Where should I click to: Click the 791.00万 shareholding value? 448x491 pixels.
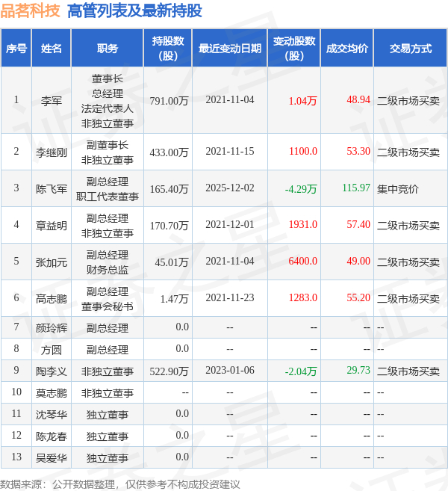169,101
